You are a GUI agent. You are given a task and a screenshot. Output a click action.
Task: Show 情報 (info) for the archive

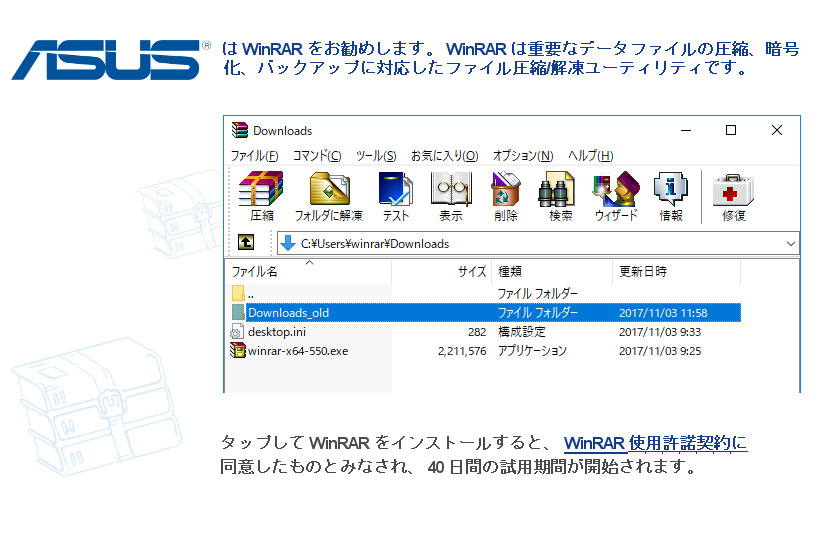click(671, 196)
